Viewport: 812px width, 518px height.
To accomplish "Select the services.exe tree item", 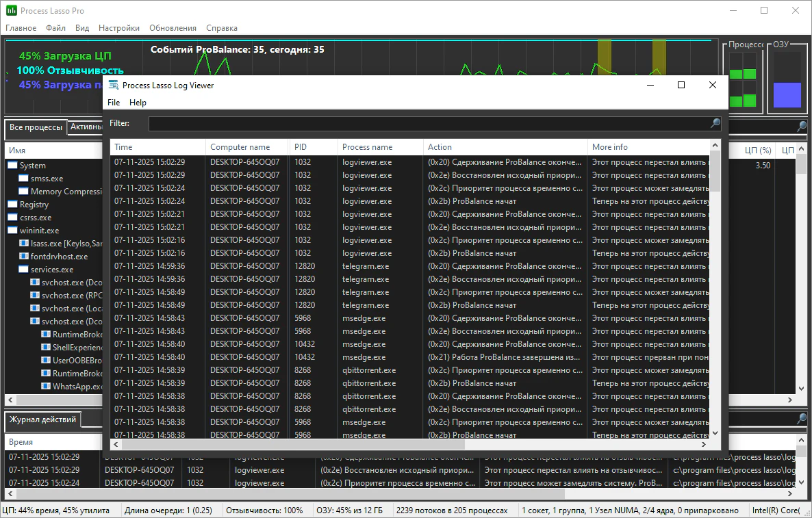I will [51, 270].
